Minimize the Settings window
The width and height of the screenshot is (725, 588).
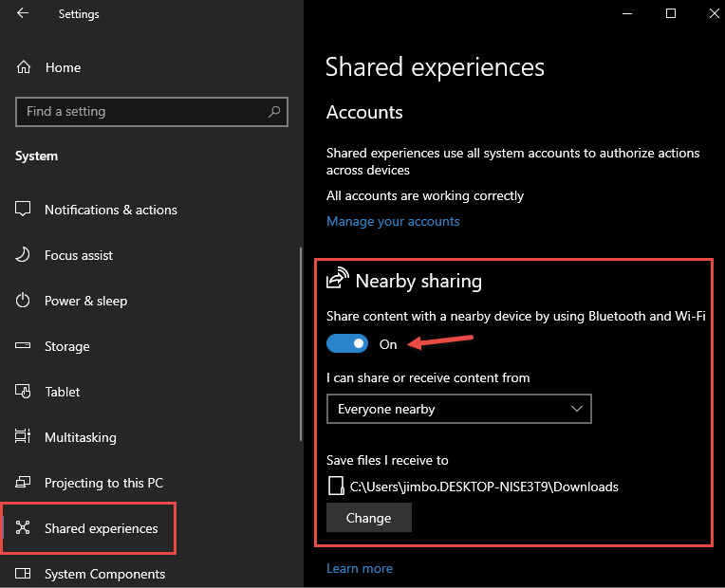click(627, 13)
